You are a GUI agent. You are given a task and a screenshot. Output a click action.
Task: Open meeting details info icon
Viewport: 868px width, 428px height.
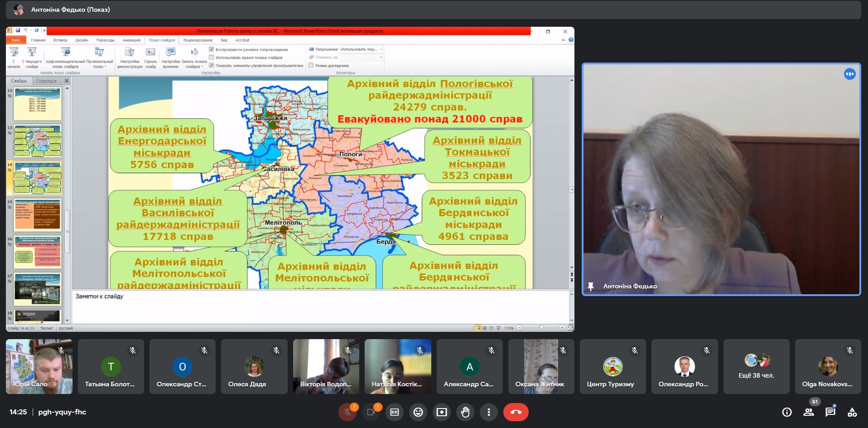[x=787, y=412]
